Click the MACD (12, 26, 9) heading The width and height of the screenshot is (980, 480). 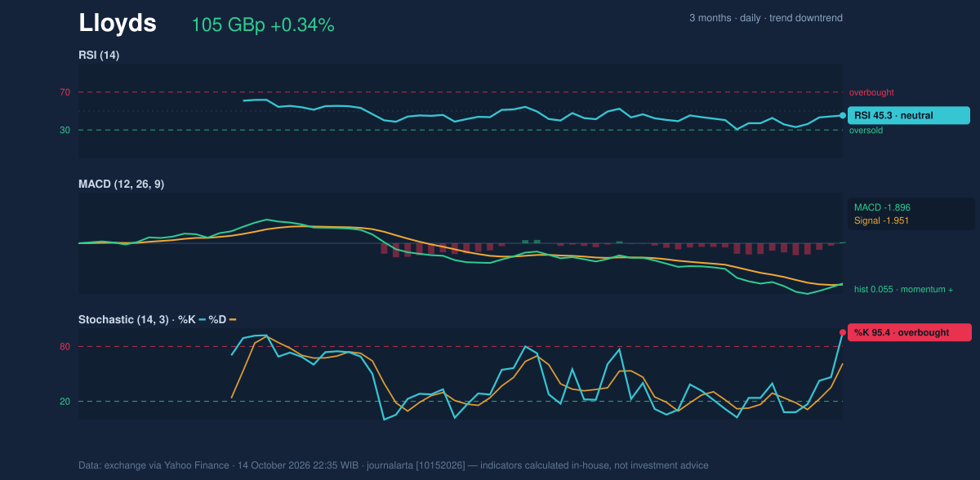pyautogui.click(x=121, y=184)
